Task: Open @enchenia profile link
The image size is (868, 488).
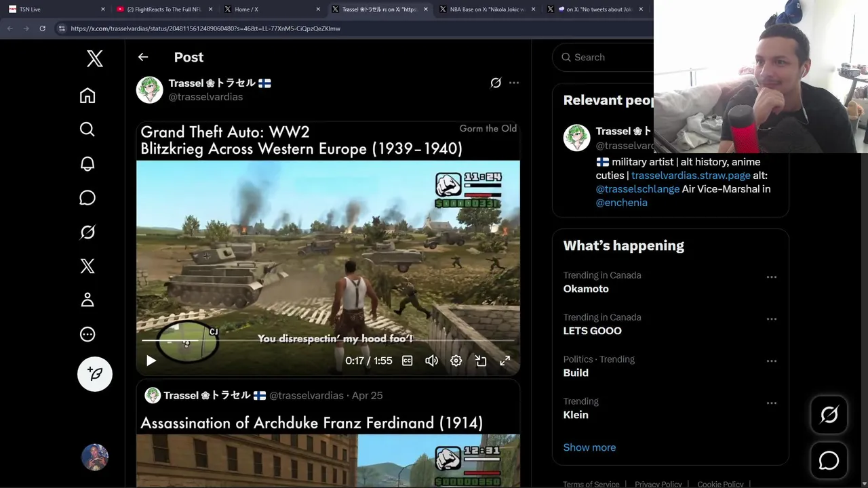Action: coord(622,203)
